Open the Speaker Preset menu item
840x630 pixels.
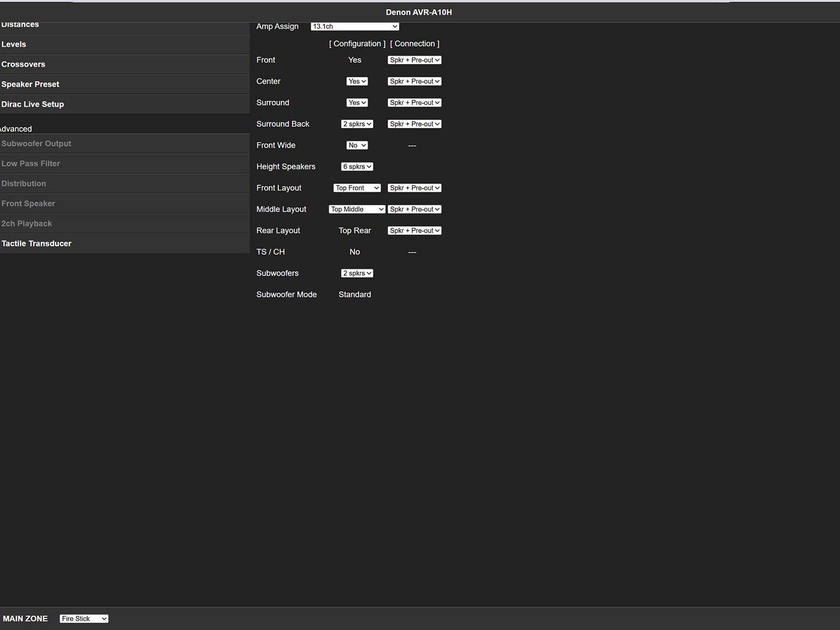[x=124, y=85]
